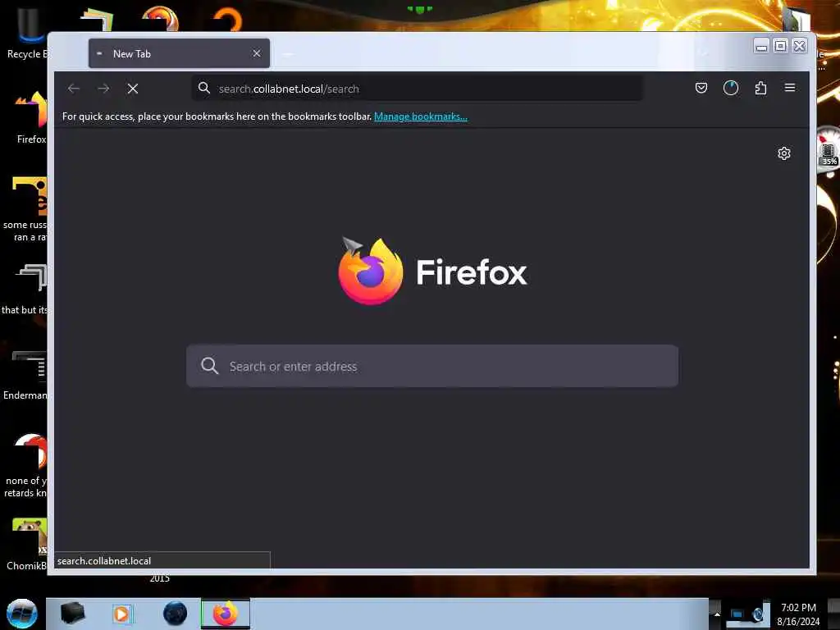Image resolution: width=840 pixels, height=630 pixels.
Task: Open the Save to Pocket icon
Action: [701, 88]
